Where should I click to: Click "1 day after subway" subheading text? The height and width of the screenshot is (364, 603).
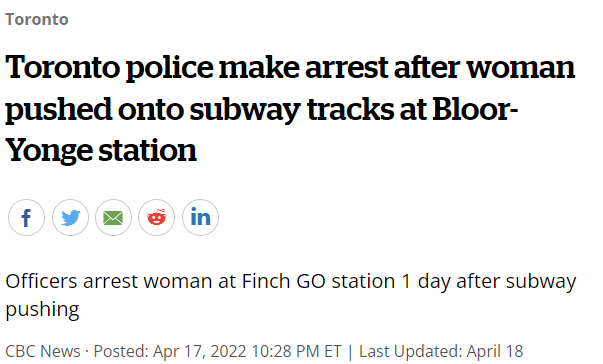coord(489,281)
